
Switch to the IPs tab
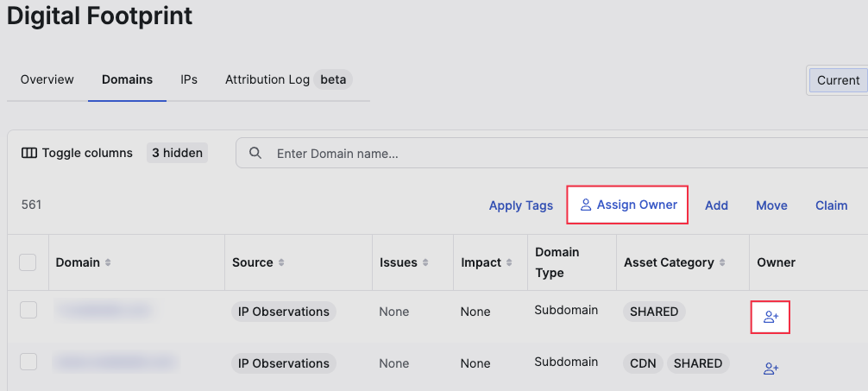(189, 79)
